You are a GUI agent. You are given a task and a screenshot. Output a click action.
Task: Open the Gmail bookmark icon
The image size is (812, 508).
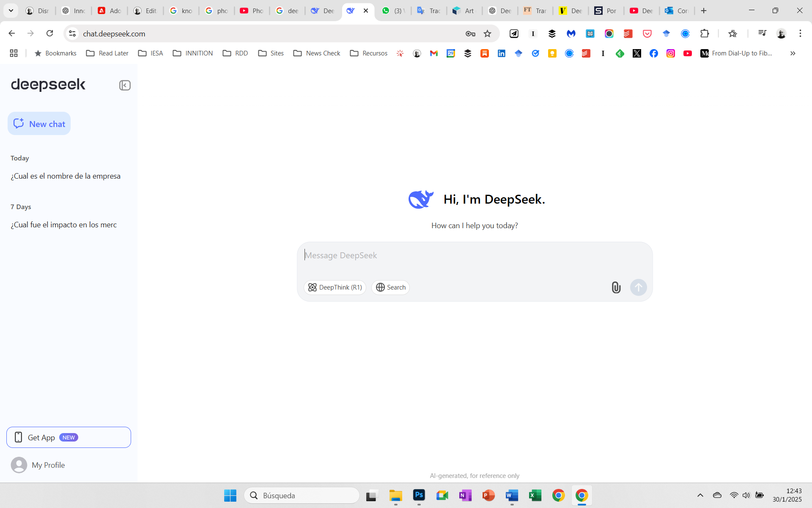(x=434, y=53)
